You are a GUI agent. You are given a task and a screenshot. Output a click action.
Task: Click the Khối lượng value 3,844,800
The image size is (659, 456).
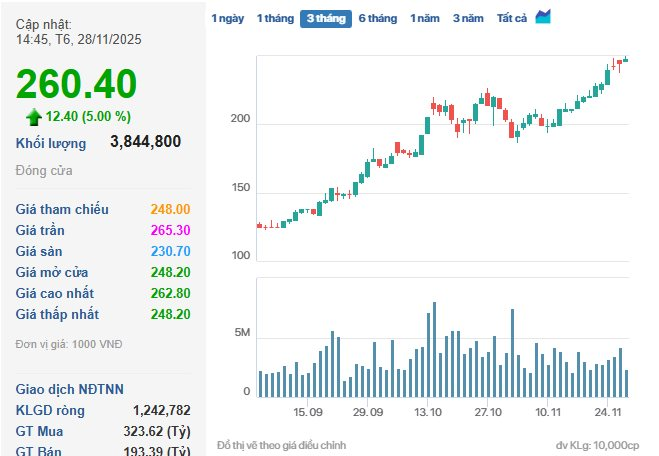pos(145,141)
